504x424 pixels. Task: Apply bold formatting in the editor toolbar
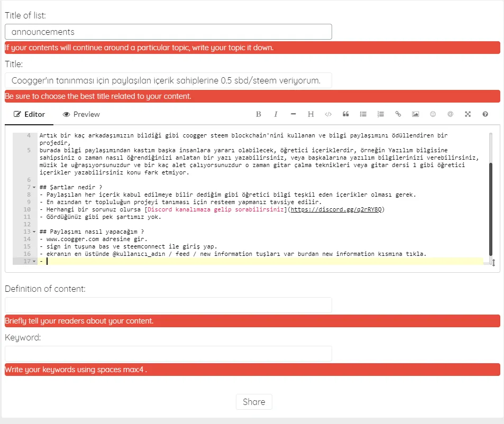point(259,114)
